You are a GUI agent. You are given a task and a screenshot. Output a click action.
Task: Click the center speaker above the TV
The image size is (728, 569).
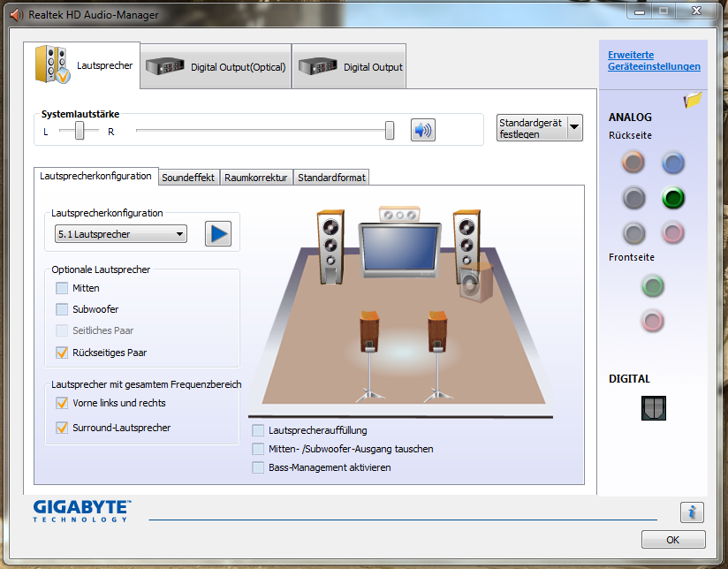[399, 215]
